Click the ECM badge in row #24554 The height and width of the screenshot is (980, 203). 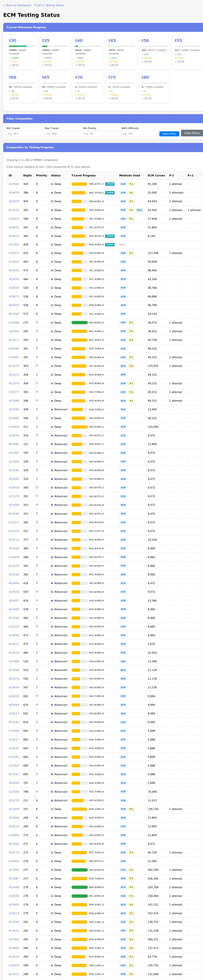(123, 792)
